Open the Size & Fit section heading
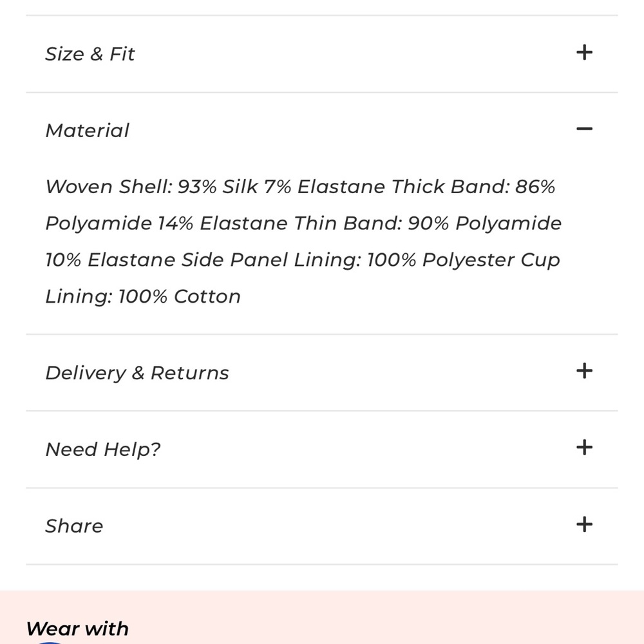This screenshot has height=644, width=644. point(90,54)
